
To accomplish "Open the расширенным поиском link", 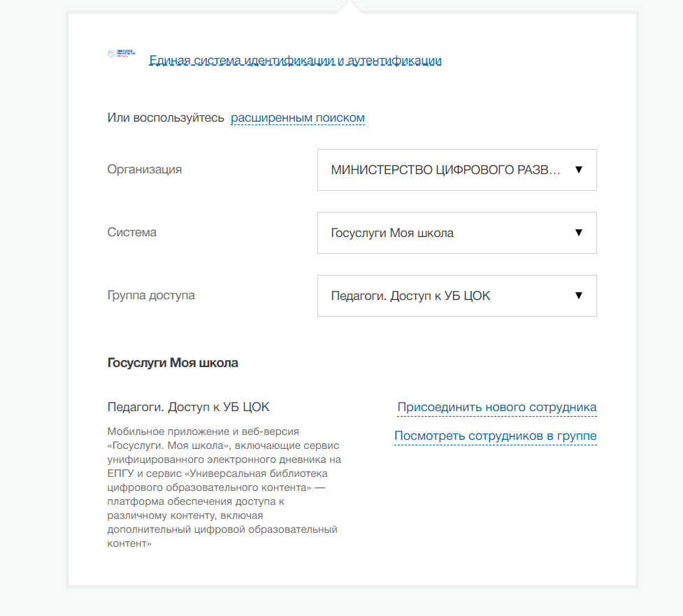I will [298, 118].
